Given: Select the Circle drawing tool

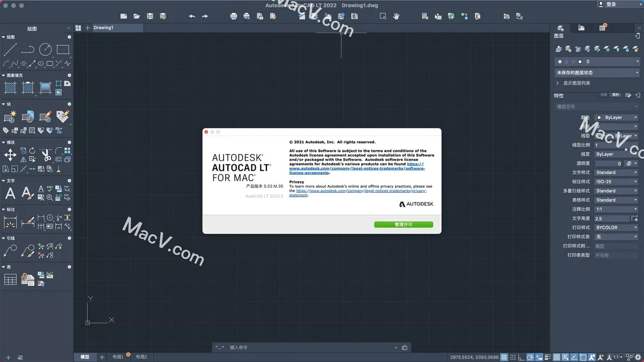Looking at the screenshot, I should point(45,50).
